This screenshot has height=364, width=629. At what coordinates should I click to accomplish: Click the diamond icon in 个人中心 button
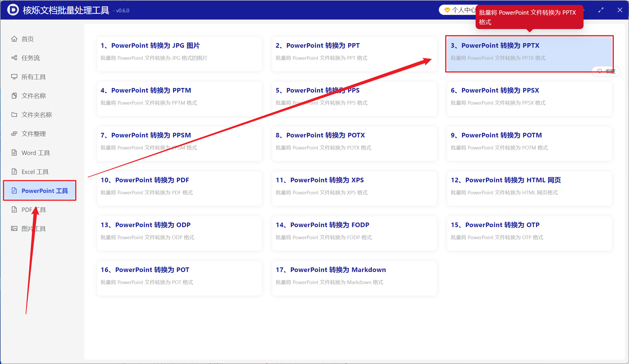447,10
